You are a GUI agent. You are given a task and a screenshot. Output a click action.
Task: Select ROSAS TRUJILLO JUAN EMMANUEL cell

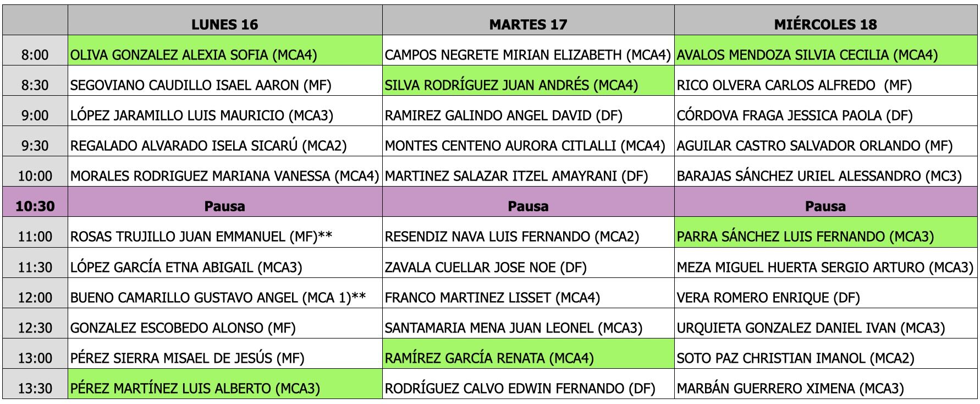click(224, 237)
